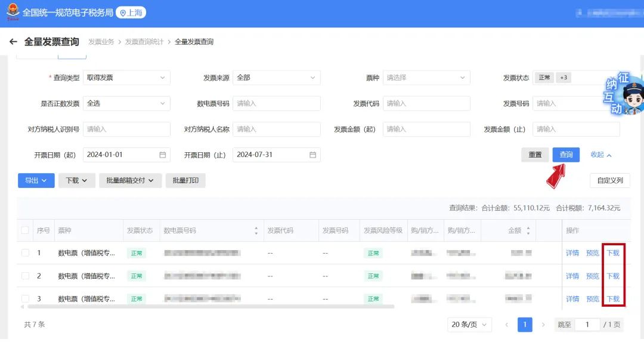The image size is (644, 342).
Task: Select page 1 in pagination
Action: click(x=525, y=325)
